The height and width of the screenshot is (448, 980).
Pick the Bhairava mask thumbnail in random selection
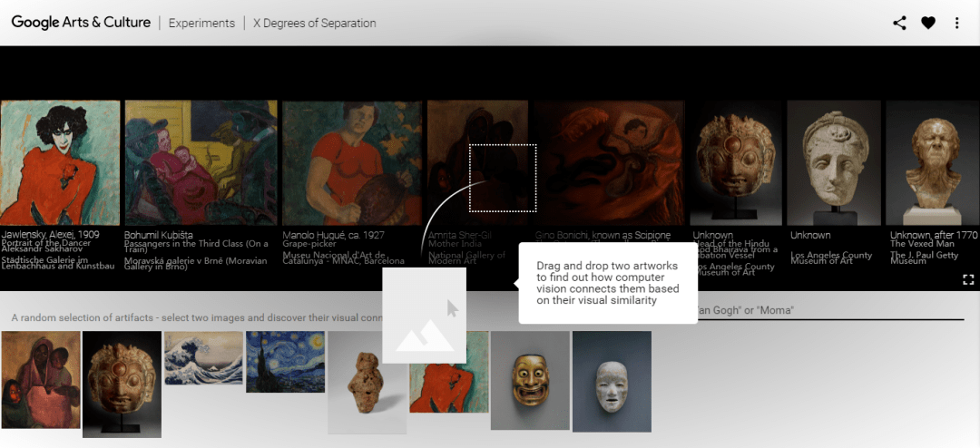[122, 385]
